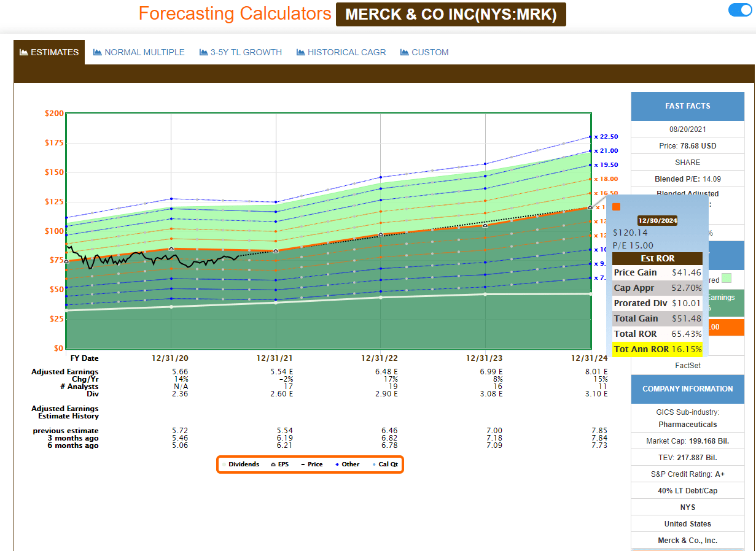Switch to the NORMAL MULTIPLE tab
Viewport: 756px width, 551px height.
coord(139,52)
